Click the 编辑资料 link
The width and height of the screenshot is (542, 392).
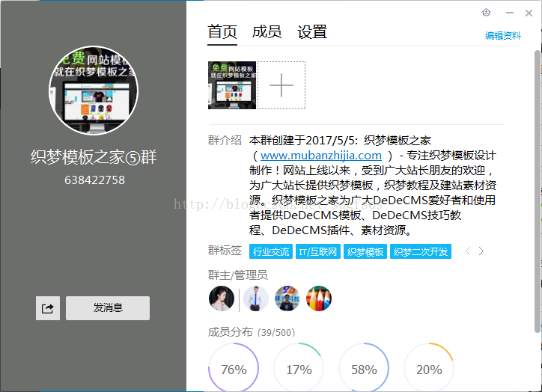coord(503,36)
